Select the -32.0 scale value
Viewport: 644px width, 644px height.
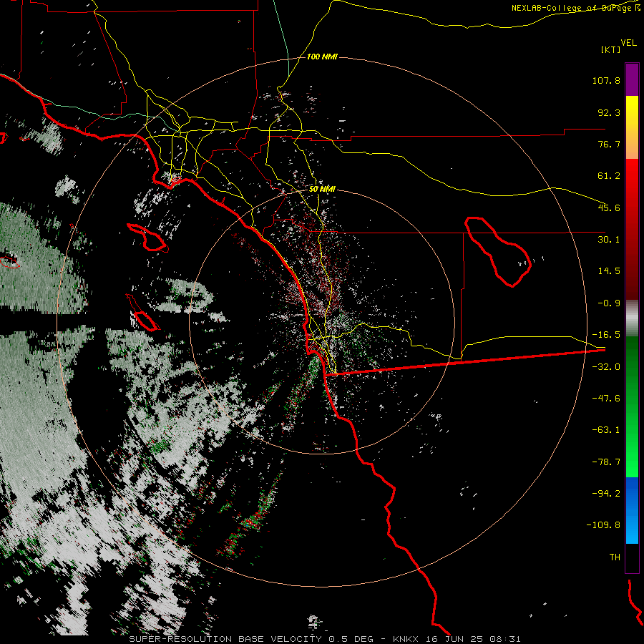click(606, 367)
